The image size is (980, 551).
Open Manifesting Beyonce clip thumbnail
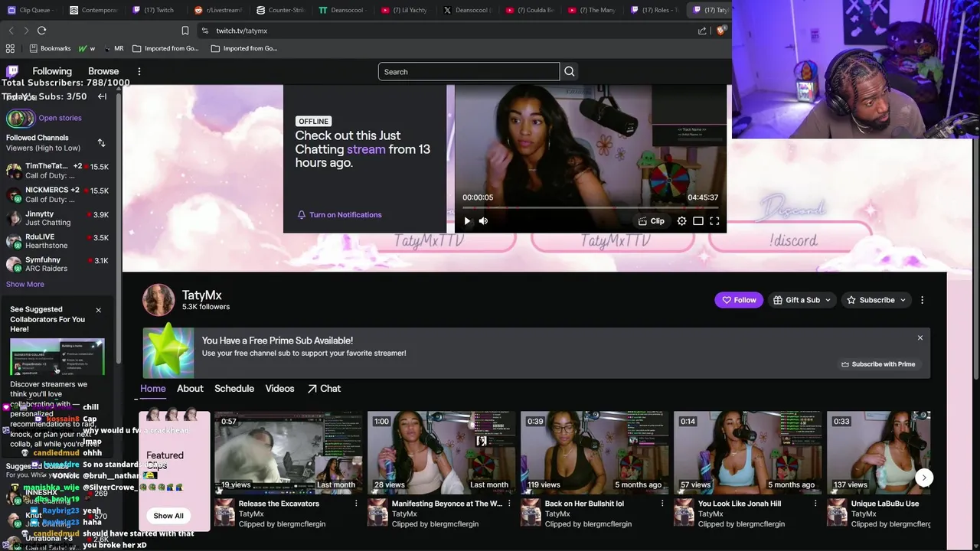442,453
